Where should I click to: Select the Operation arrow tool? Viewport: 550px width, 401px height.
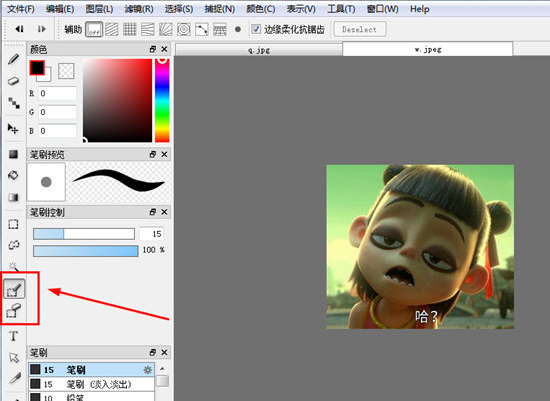click(13, 357)
